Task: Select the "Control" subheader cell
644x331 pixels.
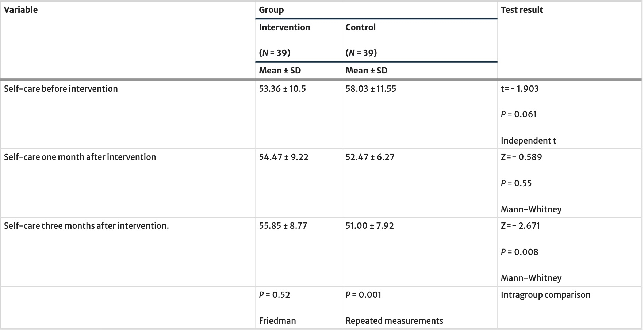Action: coord(360,27)
